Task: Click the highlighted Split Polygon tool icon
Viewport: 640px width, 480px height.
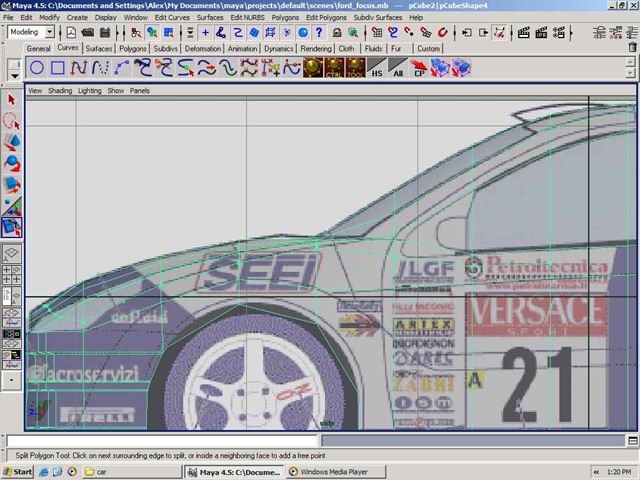Action: [x=12, y=227]
